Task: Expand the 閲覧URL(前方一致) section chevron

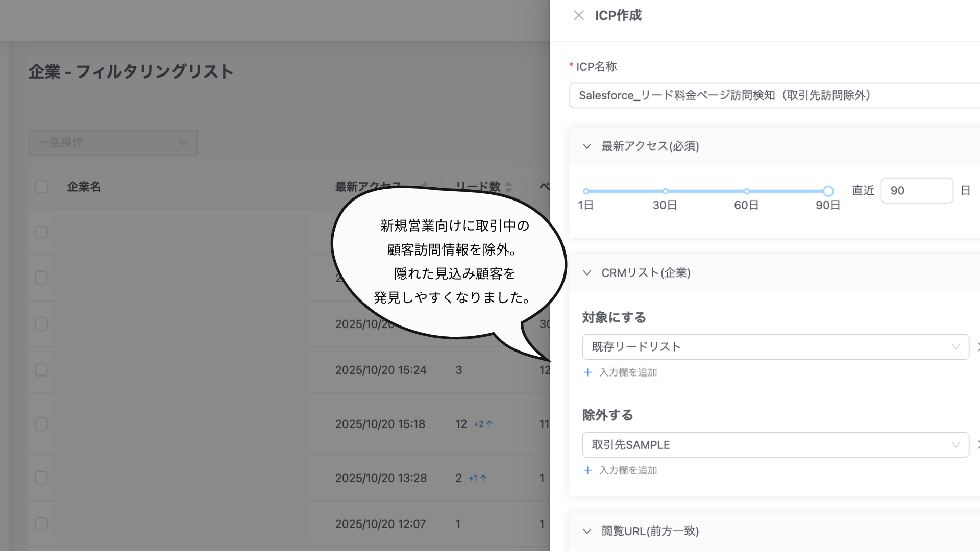Action: pyautogui.click(x=587, y=531)
